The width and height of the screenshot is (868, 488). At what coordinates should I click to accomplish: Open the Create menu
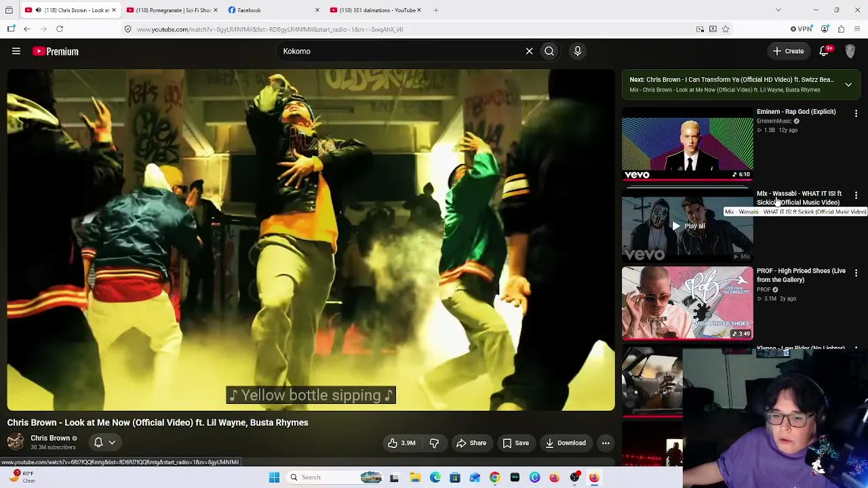(788, 51)
